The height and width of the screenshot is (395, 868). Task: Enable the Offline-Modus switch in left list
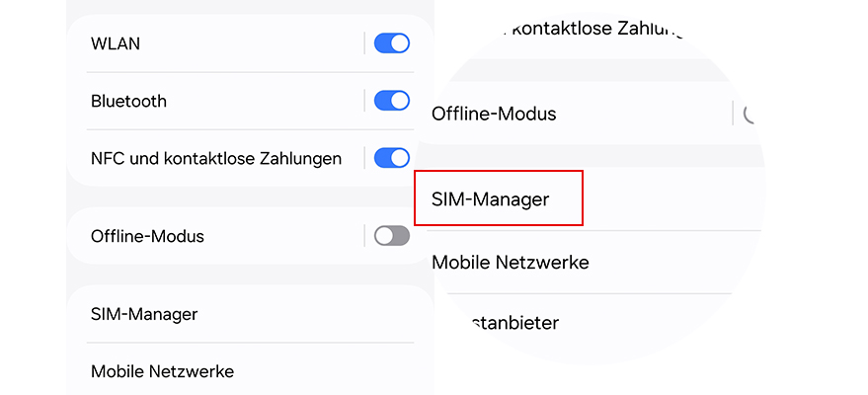(x=392, y=236)
